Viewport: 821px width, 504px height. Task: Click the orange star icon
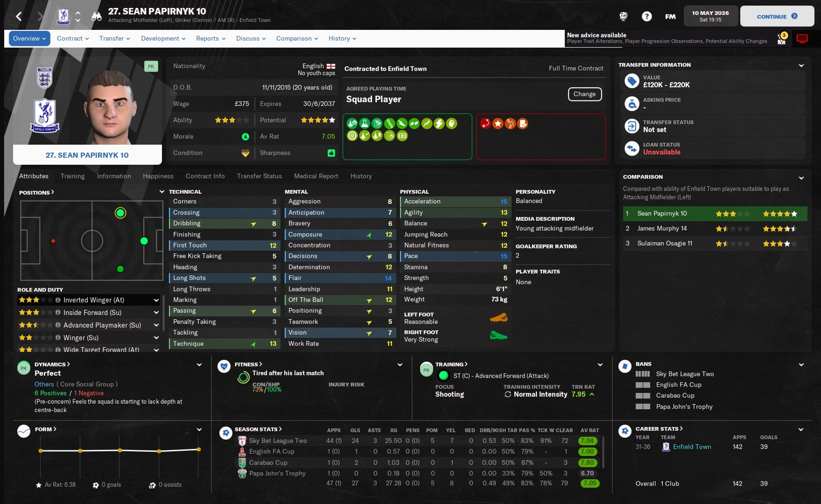click(498, 124)
